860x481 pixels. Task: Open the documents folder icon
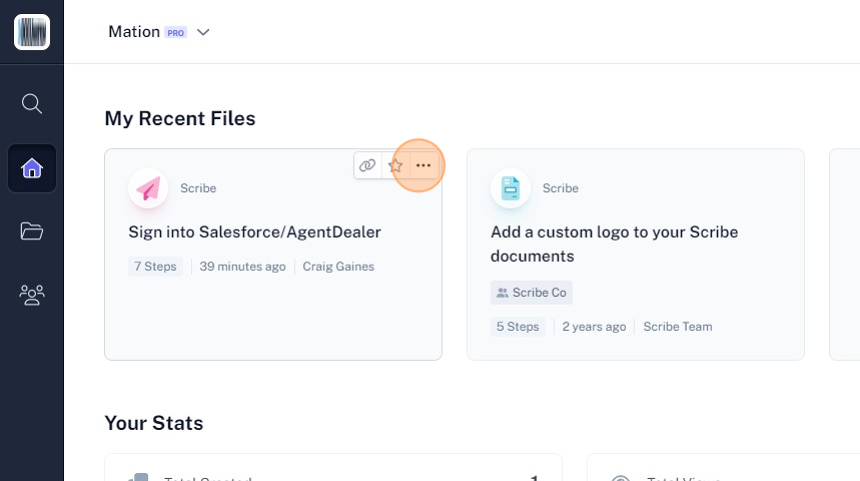point(32,232)
